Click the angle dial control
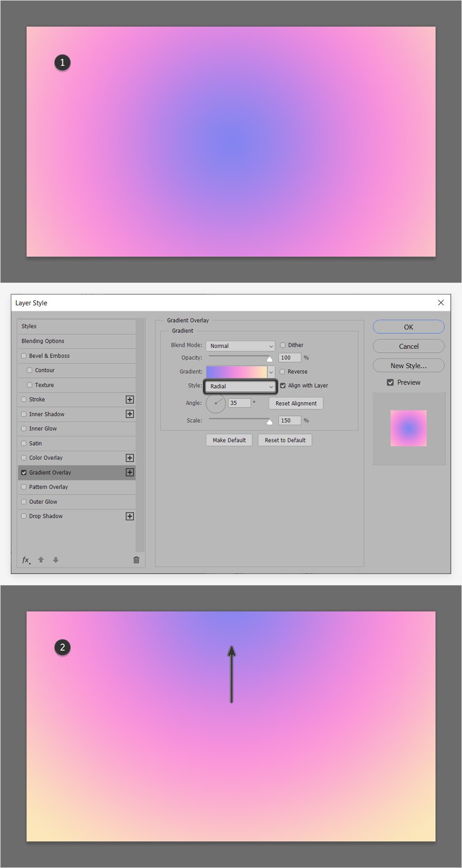This screenshot has width=462, height=868. tap(216, 403)
